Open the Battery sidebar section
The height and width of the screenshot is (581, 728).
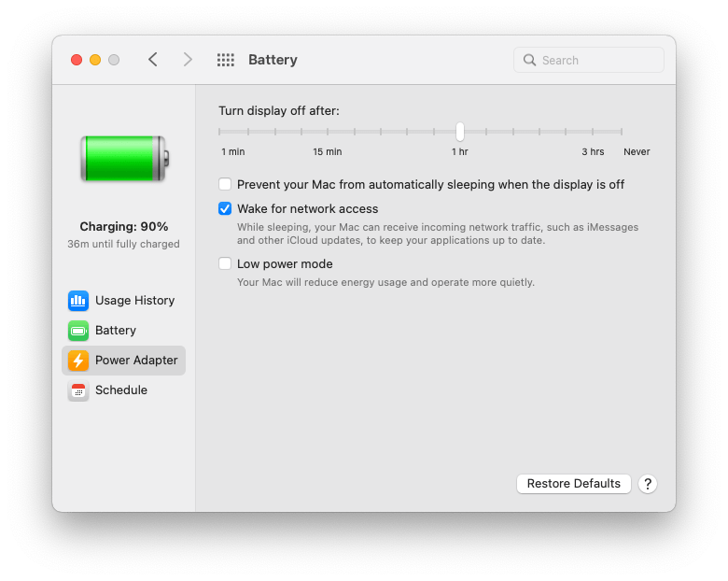point(123,331)
